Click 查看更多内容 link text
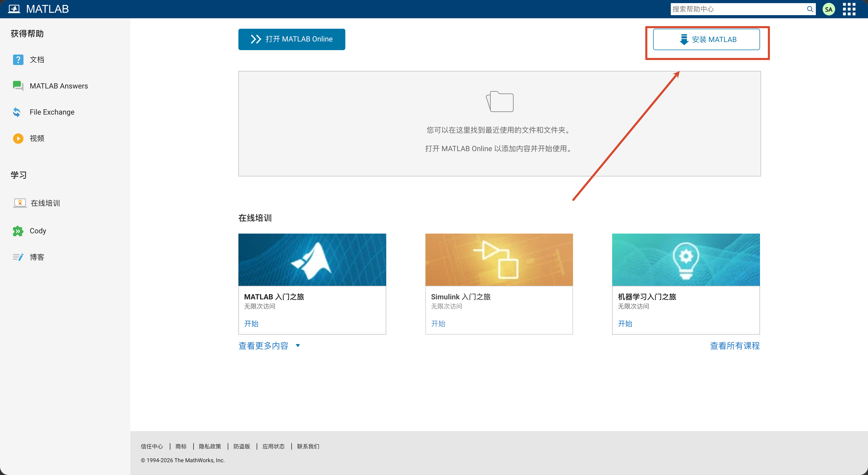The height and width of the screenshot is (475, 868). (263, 346)
